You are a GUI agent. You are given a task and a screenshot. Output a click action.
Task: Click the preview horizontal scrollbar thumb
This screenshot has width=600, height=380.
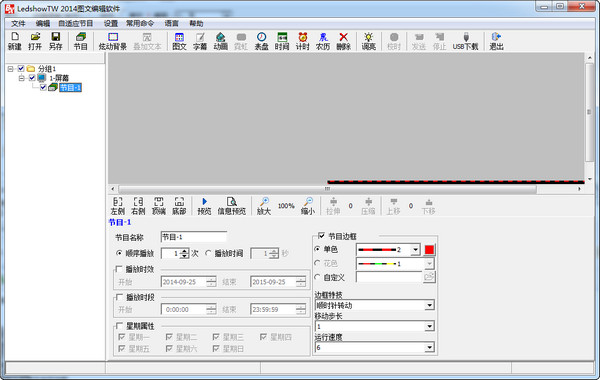point(328,189)
